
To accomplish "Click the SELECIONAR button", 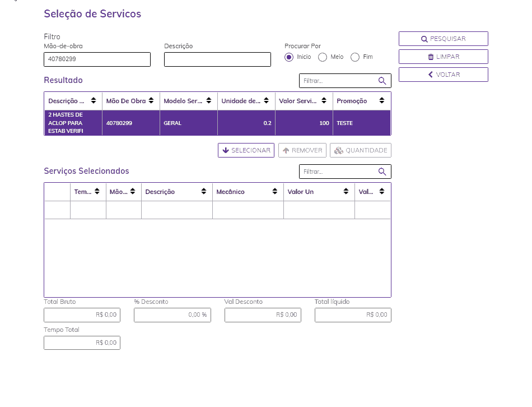I will [x=246, y=150].
